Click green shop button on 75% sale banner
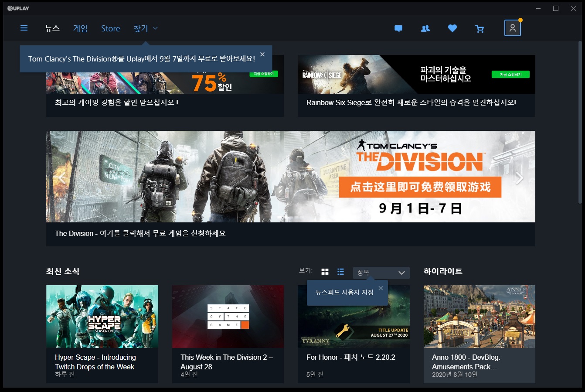The width and height of the screenshot is (585, 392). (264, 74)
